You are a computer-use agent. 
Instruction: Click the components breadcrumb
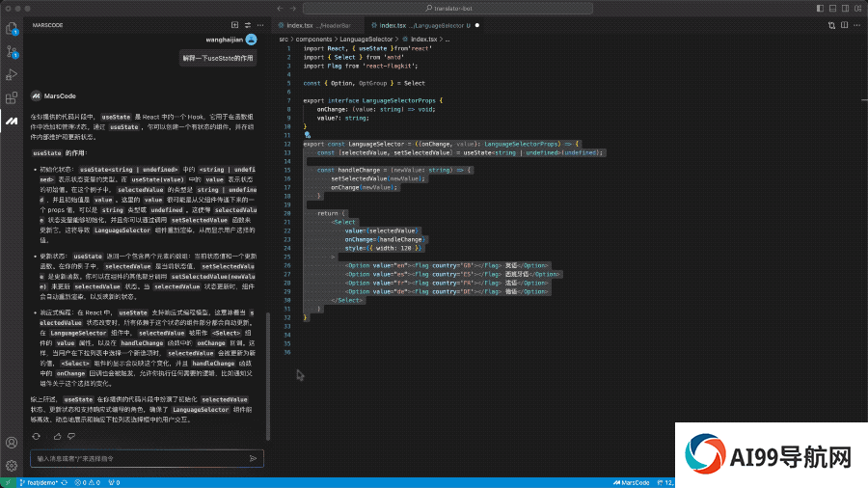click(313, 40)
